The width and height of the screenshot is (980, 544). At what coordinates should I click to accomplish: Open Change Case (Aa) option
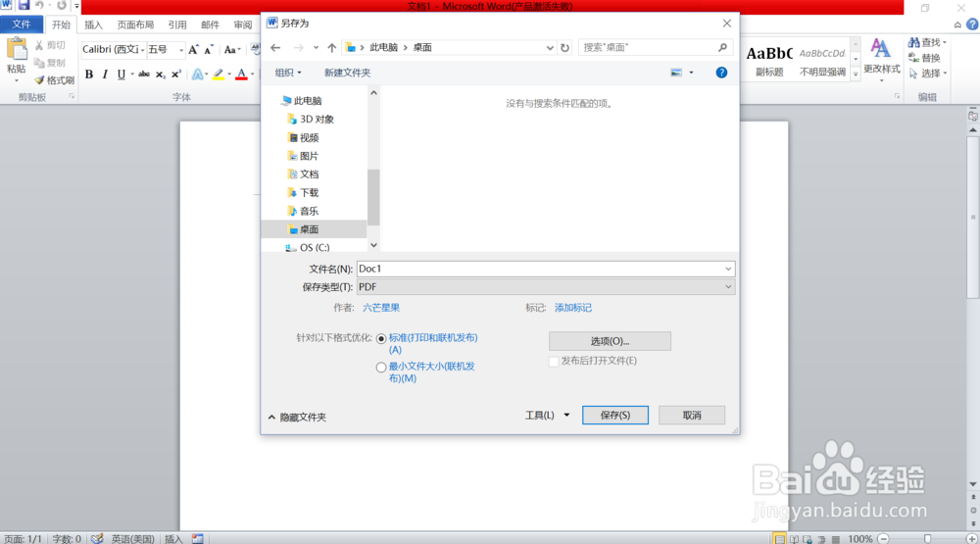(x=230, y=49)
